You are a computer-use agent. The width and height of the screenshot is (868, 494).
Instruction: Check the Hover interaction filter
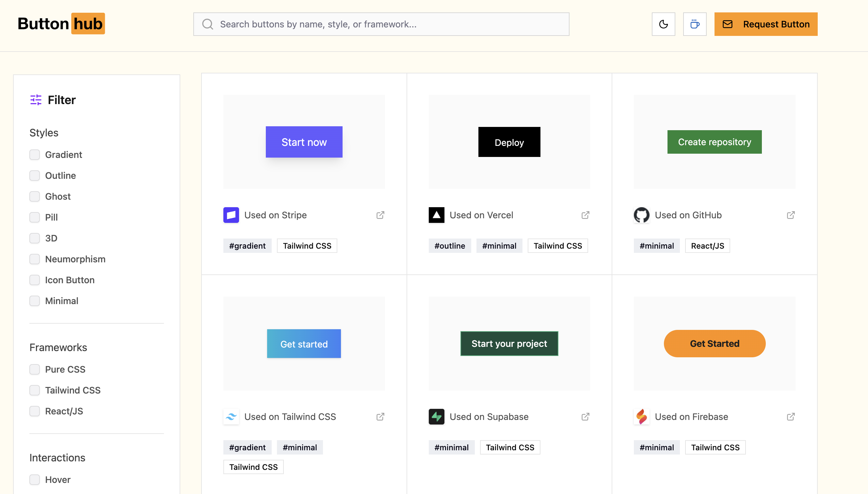(35, 479)
